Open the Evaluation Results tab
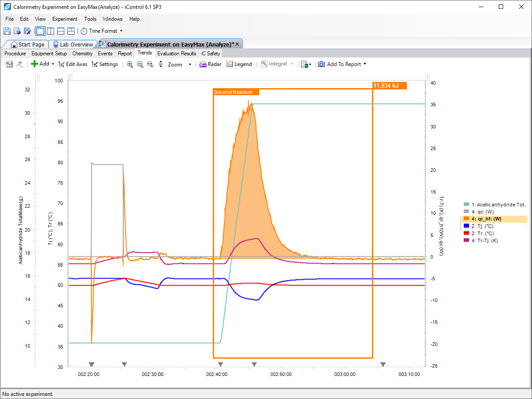Screen dimensions: 532x399 176,54
